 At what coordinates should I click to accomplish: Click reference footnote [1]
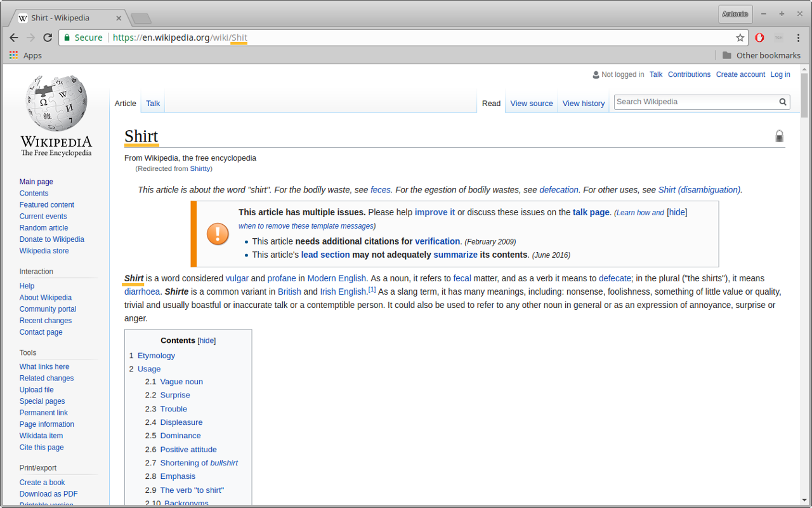(x=372, y=290)
